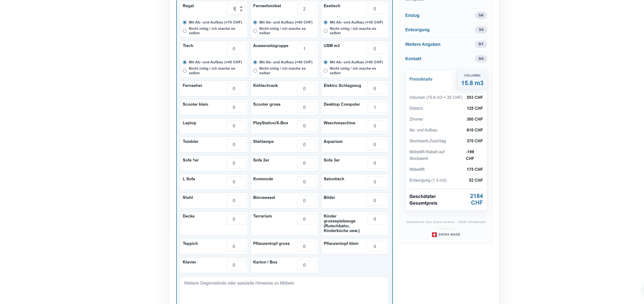This screenshot has height=304, width=644.
Task: Click the '15.8 m3' volume value
Action: tap(472, 83)
